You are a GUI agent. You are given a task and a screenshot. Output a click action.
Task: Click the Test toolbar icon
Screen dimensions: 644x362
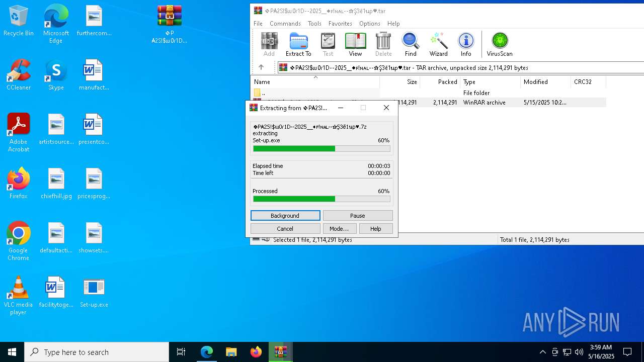click(328, 45)
